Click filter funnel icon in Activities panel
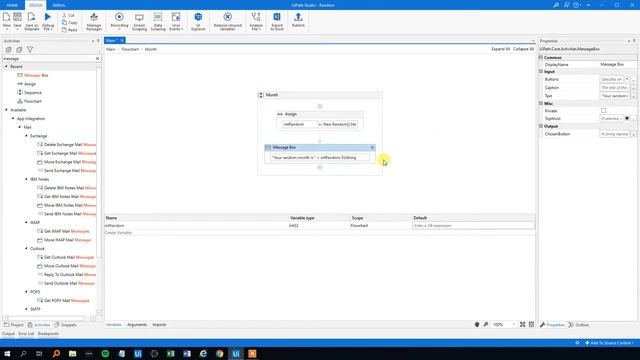The width and height of the screenshot is (640, 360). [30, 49]
